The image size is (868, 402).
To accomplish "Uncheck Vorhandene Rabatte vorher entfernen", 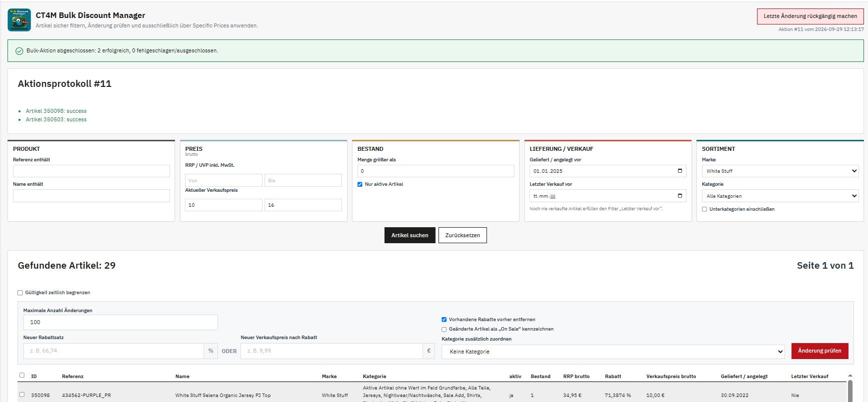I will (x=444, y=320).
